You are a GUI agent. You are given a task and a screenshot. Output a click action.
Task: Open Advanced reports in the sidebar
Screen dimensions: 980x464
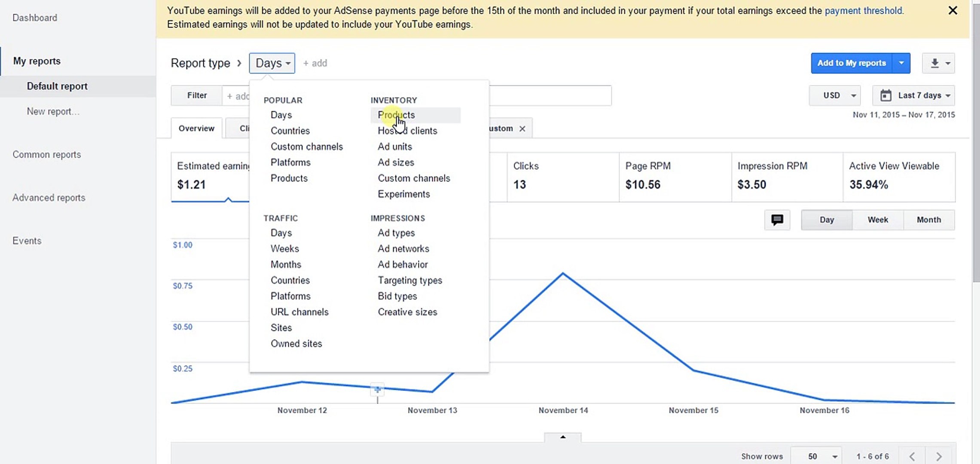(49, 198)
